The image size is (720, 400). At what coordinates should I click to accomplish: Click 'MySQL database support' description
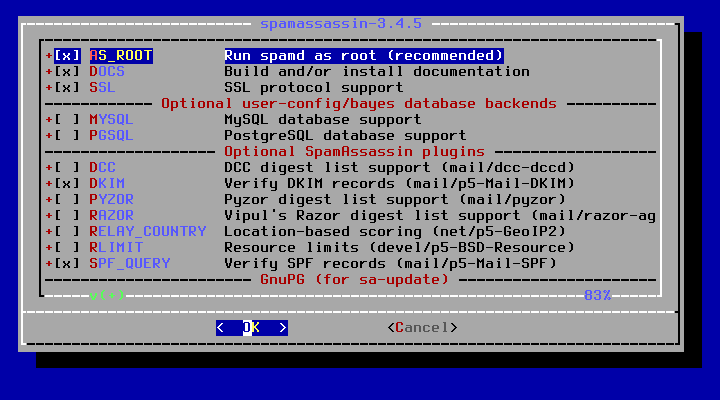(323, 119)
